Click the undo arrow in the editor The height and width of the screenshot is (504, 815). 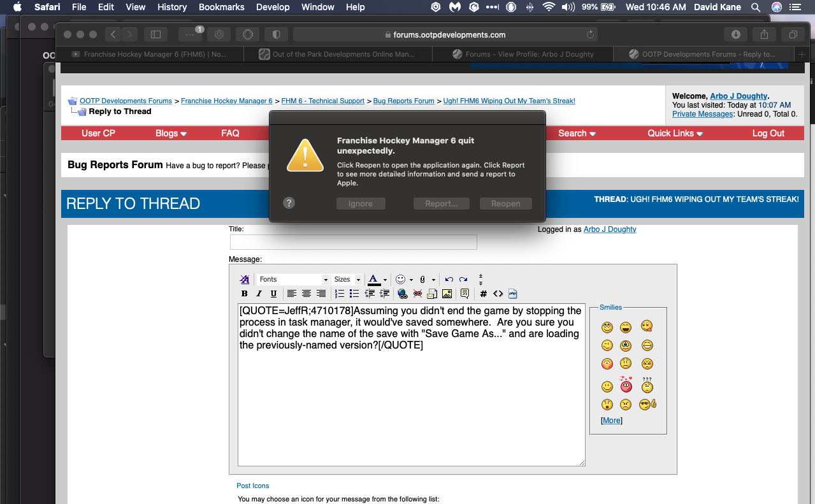[x=449, y=280]
